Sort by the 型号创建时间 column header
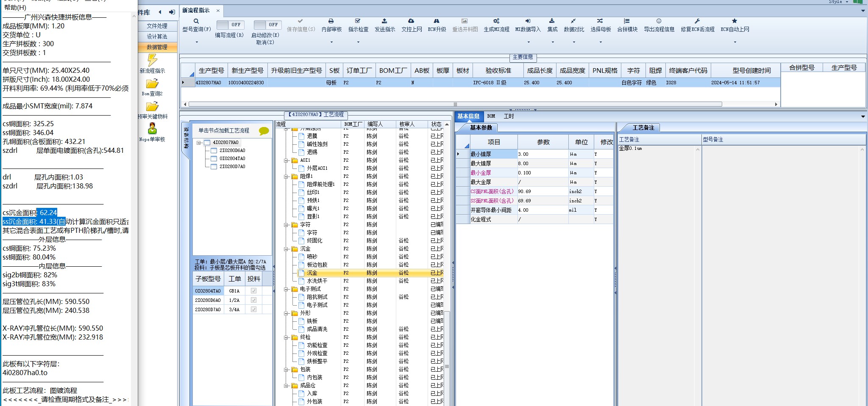 pyautogui.click(x=746, y=71)
